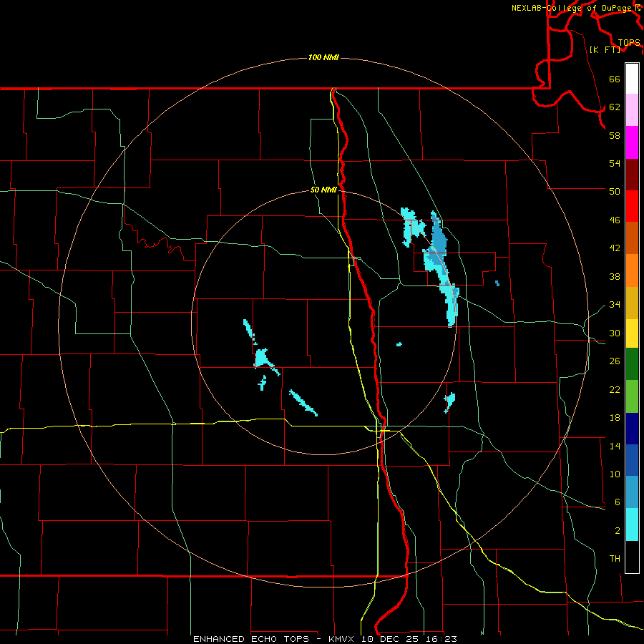Click the '[K FT]' units label
Viewport: 644px width, 644px height.
pos(605,49)
